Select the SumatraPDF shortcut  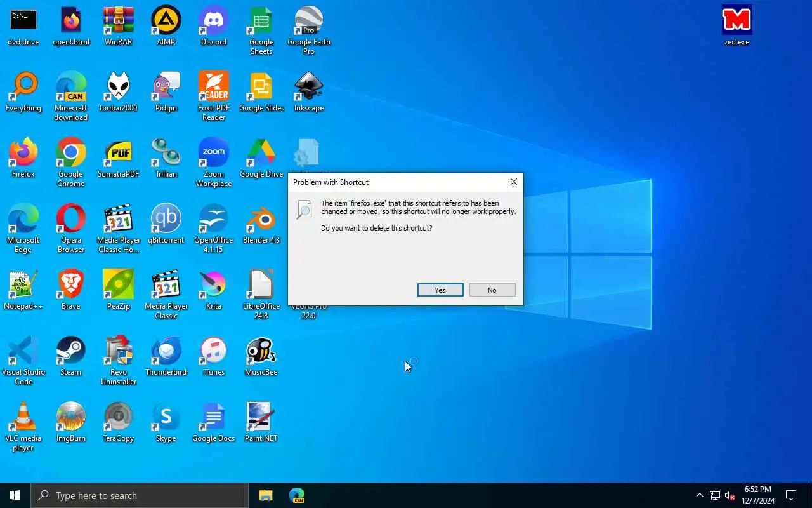119,159
